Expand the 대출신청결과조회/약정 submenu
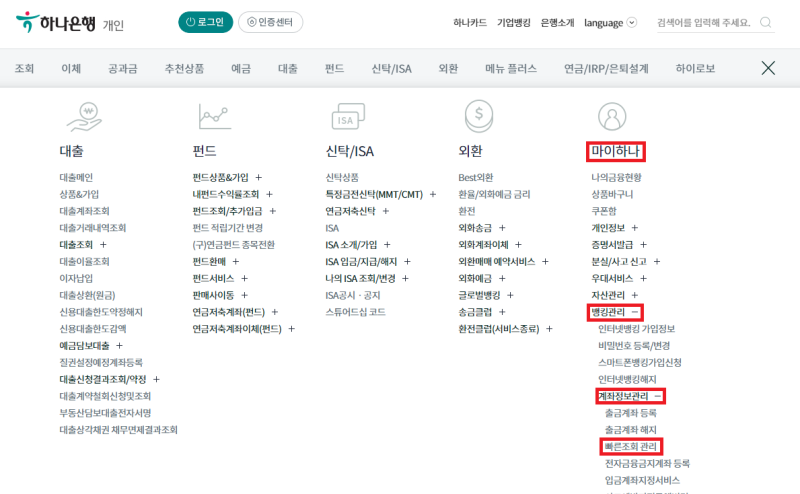Screen dimensions: 800x494 pyautogui.click(x=156, y=379)
